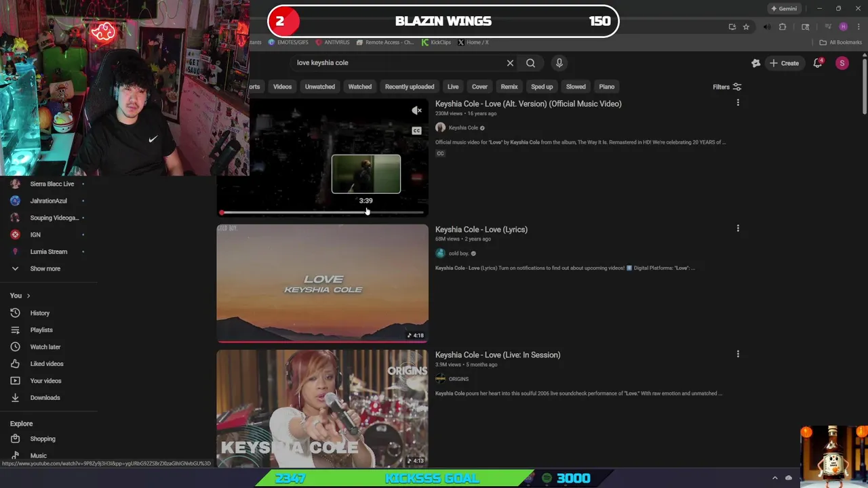
Task: Open the EMOTES/GIFS bookmark
Action: click(x=288, y=42)
